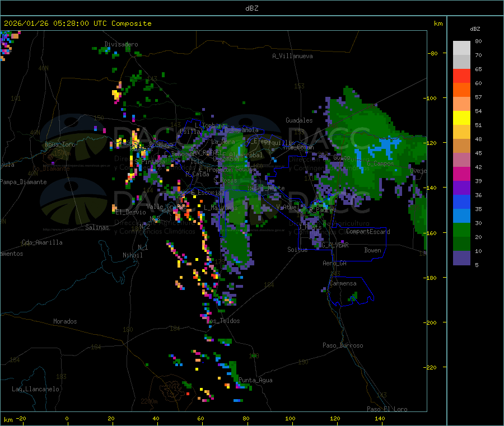504x426 pixels.
Task: Select the magenta 42–39 dBZ legend swatch
Action: [x=461, y=174]
